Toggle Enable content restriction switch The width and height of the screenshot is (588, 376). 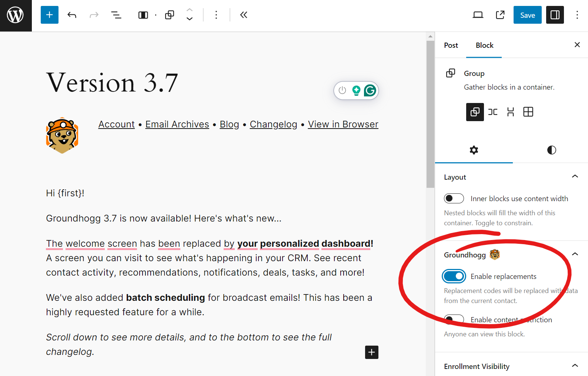(x=454, y=320)
